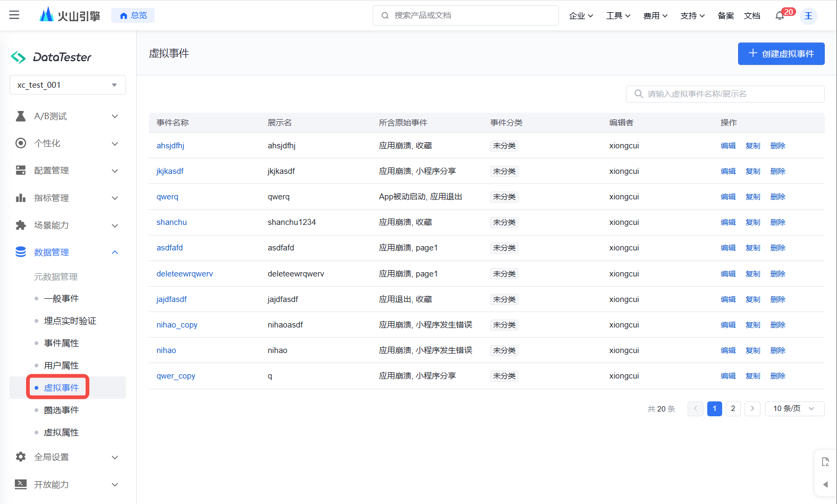Click the 配置管理 server icon
The height and width of the screenshot is (504, 837).
pos(21,170)
